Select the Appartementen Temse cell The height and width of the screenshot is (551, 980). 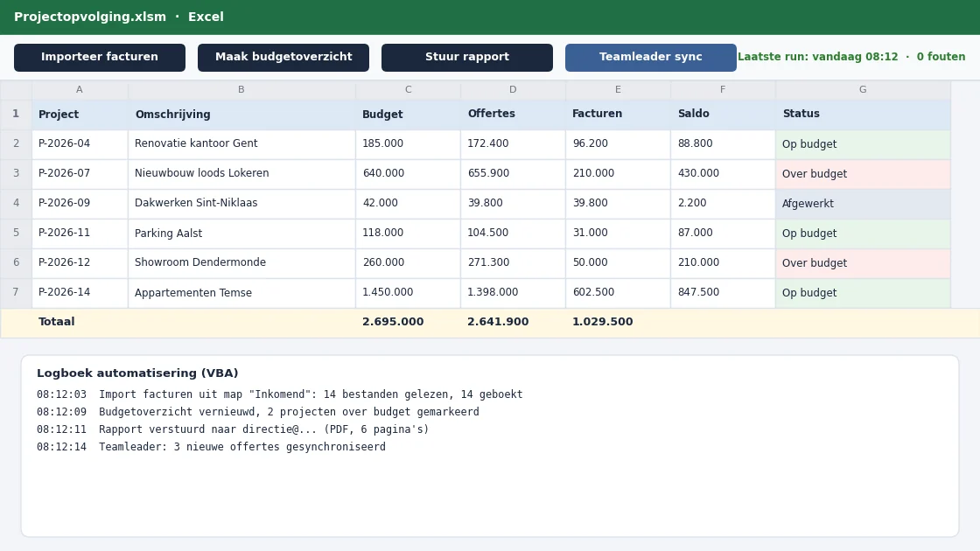point(241,292)
